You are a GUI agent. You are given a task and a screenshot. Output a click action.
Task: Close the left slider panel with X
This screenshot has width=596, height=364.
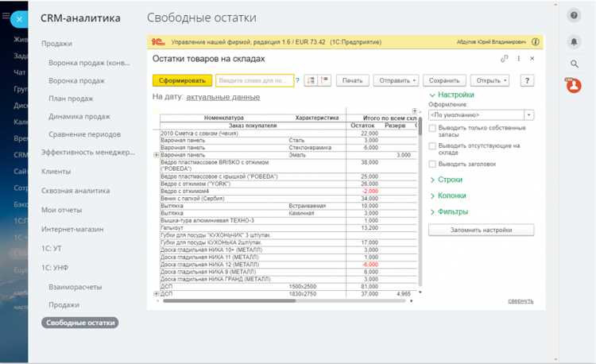(x=19, y=19)
